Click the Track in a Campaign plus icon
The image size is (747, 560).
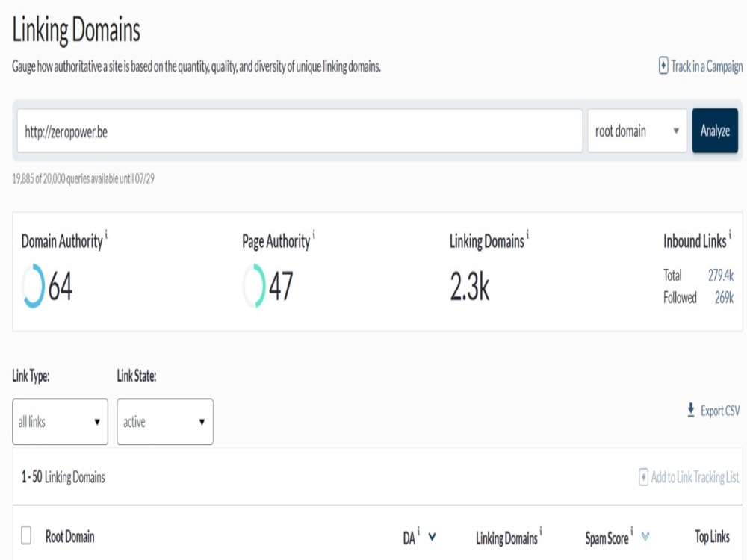click(663, 66)
